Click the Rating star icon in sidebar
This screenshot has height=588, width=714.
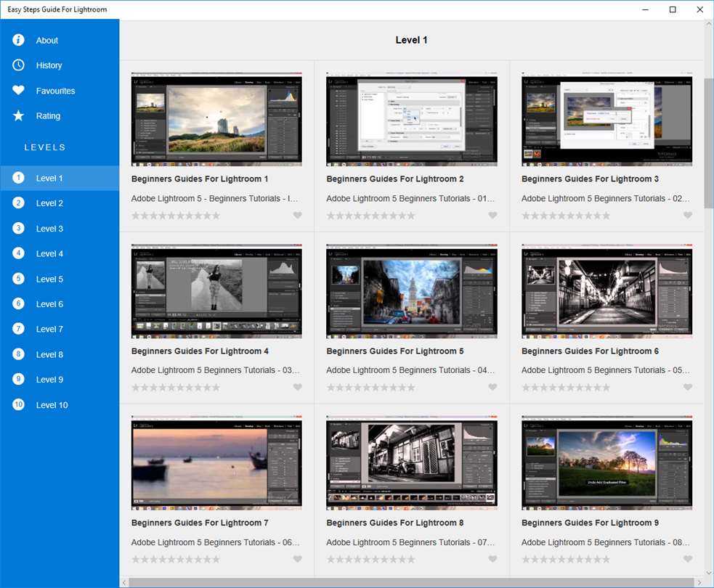19,116
